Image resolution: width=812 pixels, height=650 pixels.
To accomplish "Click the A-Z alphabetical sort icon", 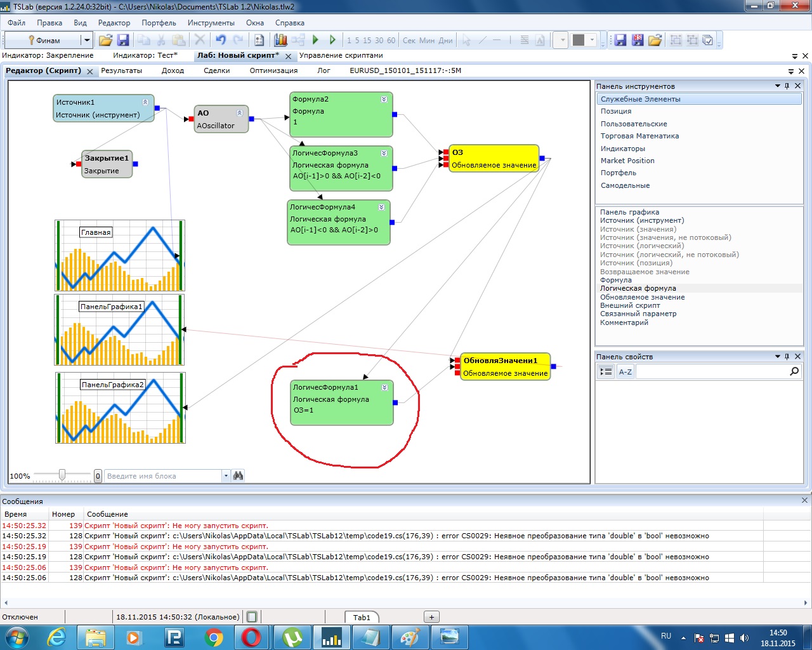I will pyautogui.click(x=625, y=372).
